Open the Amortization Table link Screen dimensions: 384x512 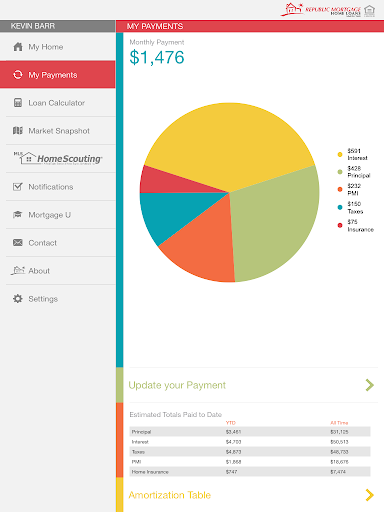170,495
